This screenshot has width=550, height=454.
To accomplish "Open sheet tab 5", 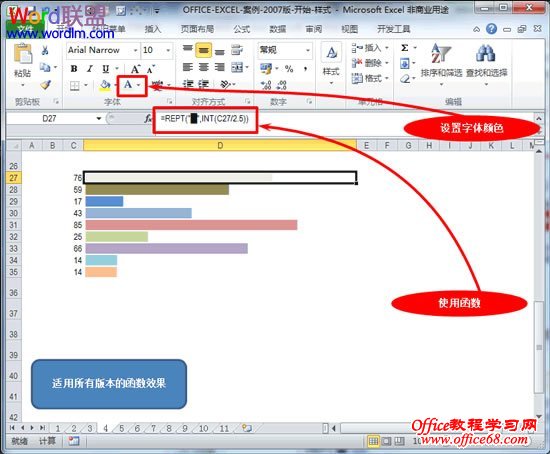I will (121, 428).
